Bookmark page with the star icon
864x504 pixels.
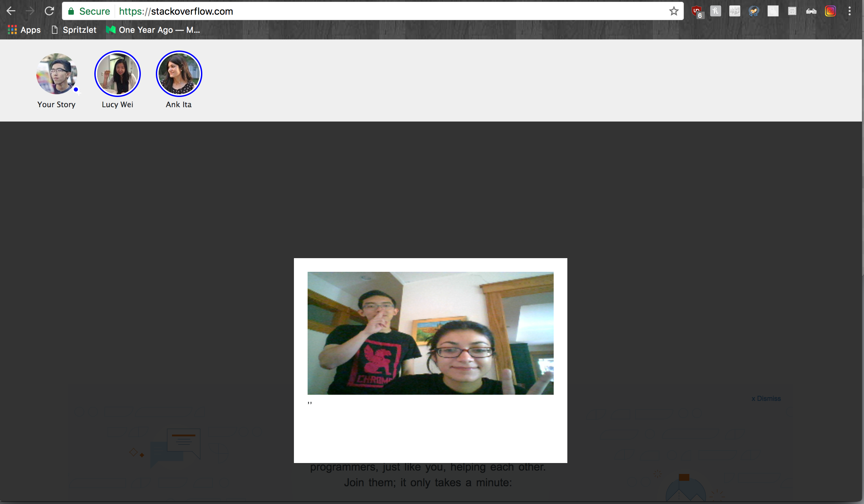[x=674, y=11]
